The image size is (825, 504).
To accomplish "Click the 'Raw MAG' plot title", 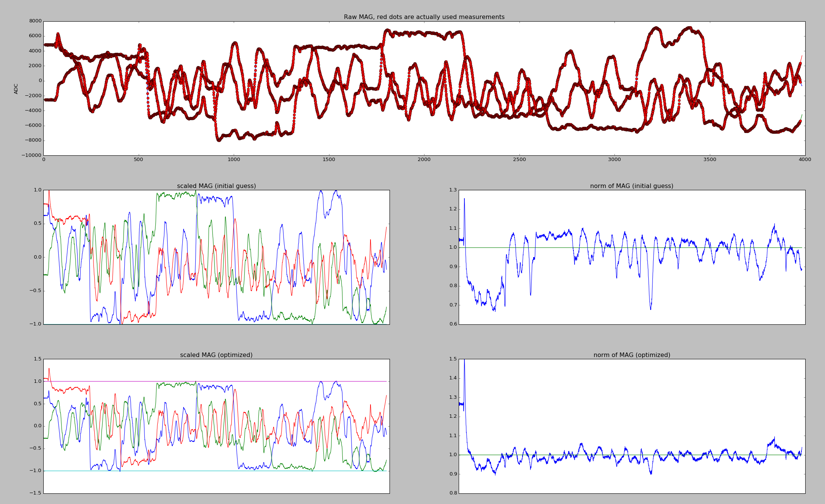I will tap(424, 17).
